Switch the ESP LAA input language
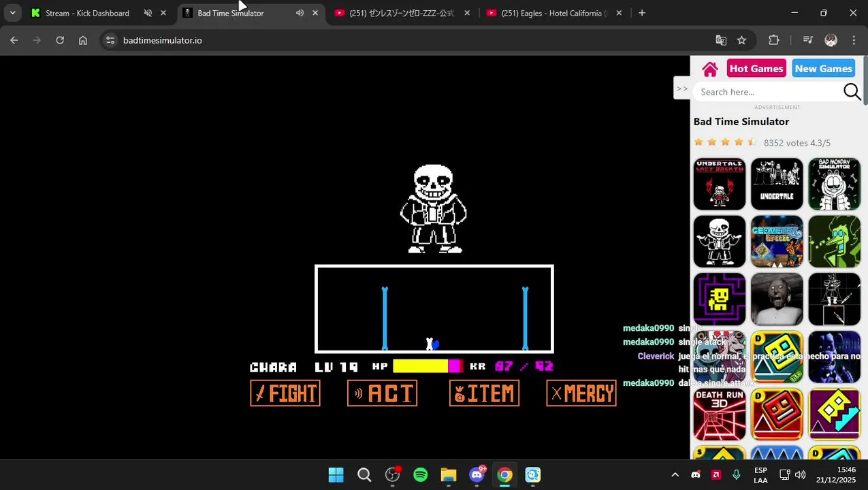This screenshot has width=868, height=490. tap(760, 474)
